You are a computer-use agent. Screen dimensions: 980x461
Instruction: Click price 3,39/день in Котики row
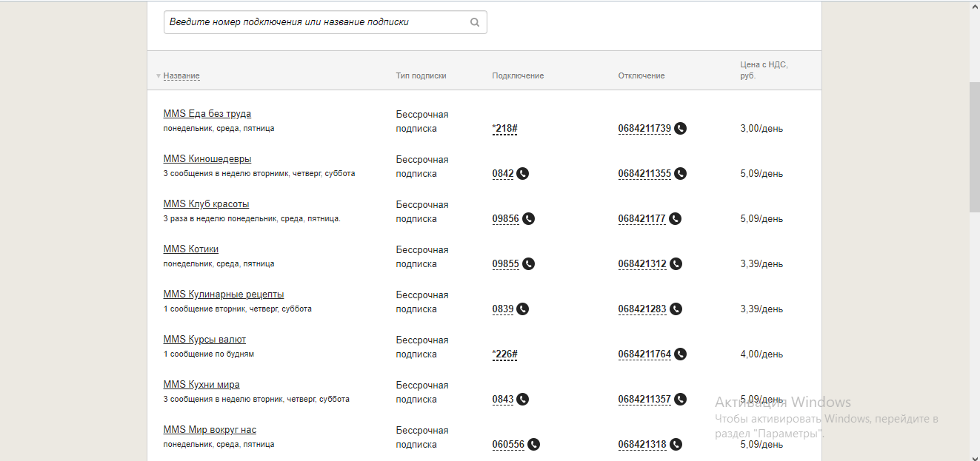761,264
